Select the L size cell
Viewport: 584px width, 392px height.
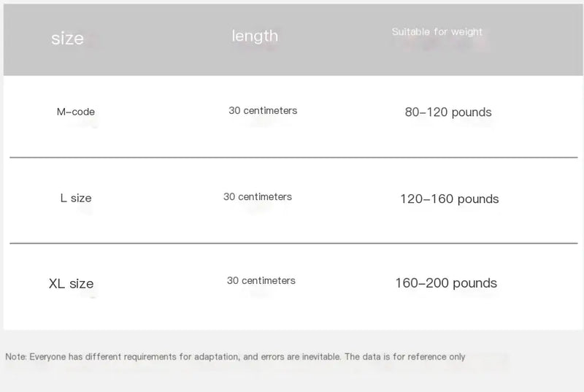pos(76,198)
